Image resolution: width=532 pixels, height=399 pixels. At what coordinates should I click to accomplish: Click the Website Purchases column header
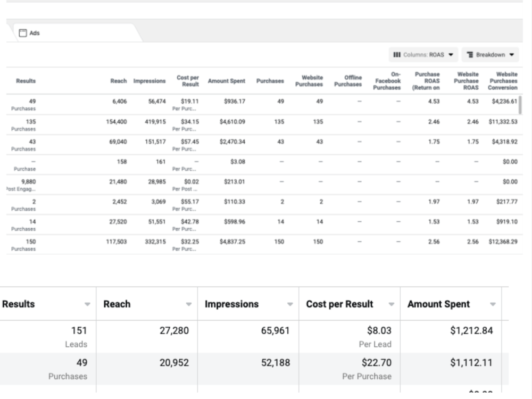[x=309, y=81]
